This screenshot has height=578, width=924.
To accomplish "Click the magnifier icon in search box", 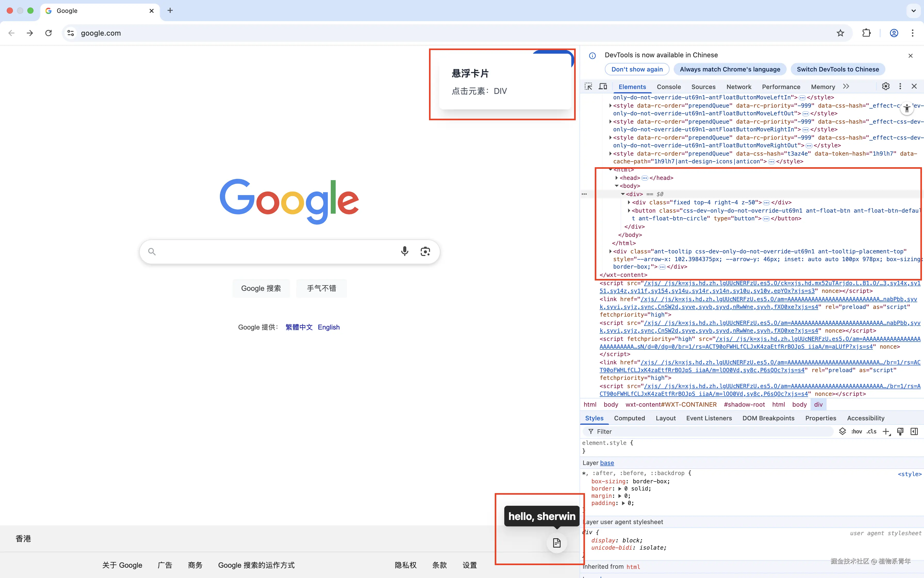I will [x=152, y=252].
